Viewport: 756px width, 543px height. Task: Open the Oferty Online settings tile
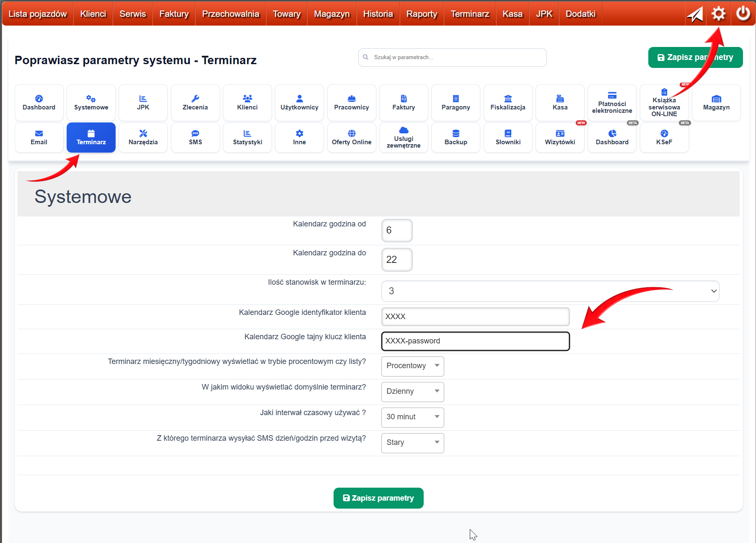[351, 138]
